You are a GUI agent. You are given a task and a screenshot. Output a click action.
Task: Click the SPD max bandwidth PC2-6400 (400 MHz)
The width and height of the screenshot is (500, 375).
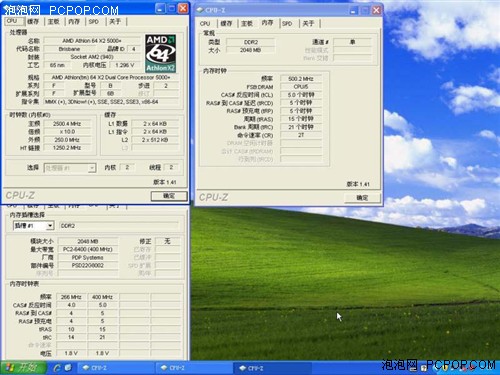click(88, 249)
